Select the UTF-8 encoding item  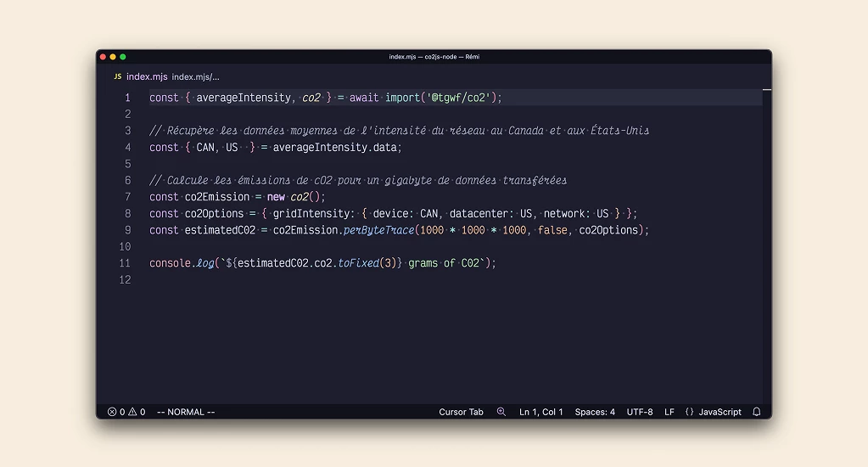pos(640,412)
